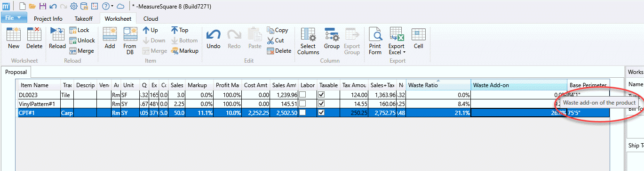Uncheck Taxable for VinylPattern#1

(322, 104)
